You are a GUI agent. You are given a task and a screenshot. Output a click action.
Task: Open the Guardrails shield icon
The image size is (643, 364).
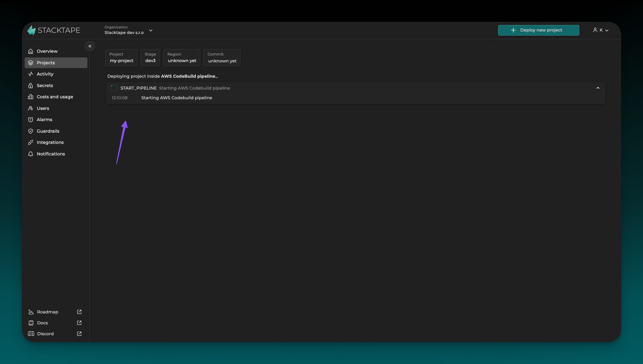point(31,131)
